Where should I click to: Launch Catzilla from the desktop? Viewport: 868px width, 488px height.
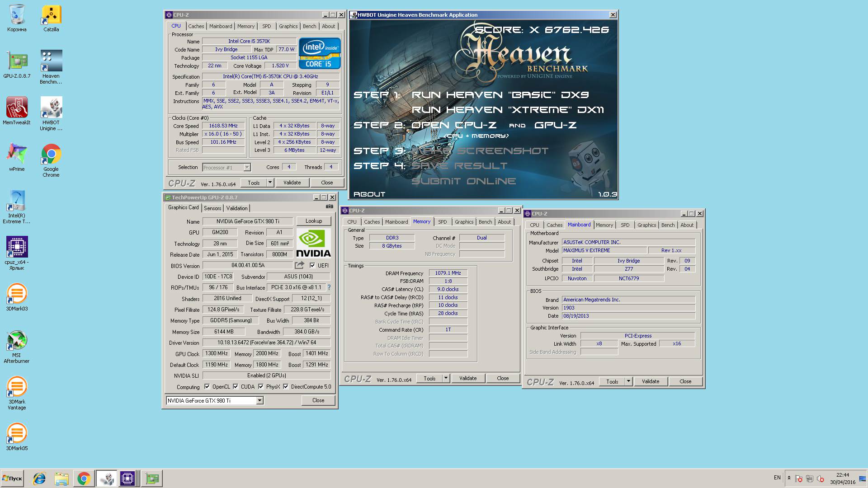51,19
